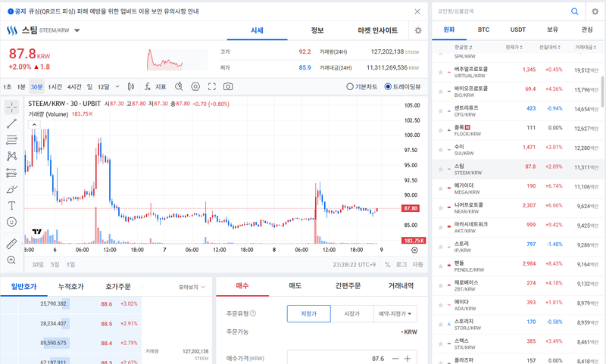
Task: Open chart settings hexagon icon
Action: coord(195,86)
